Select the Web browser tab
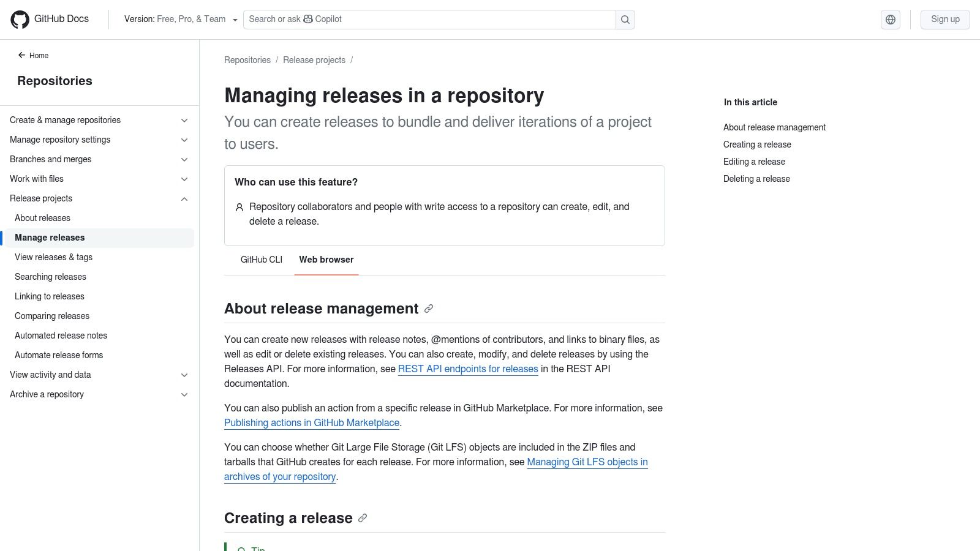 coord(326,260)
